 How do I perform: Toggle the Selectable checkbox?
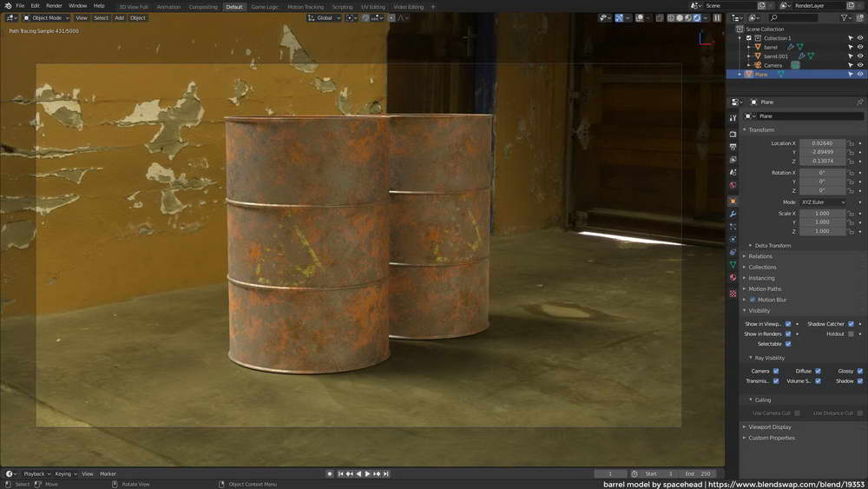pyautogui.click(x=788, y=344)
